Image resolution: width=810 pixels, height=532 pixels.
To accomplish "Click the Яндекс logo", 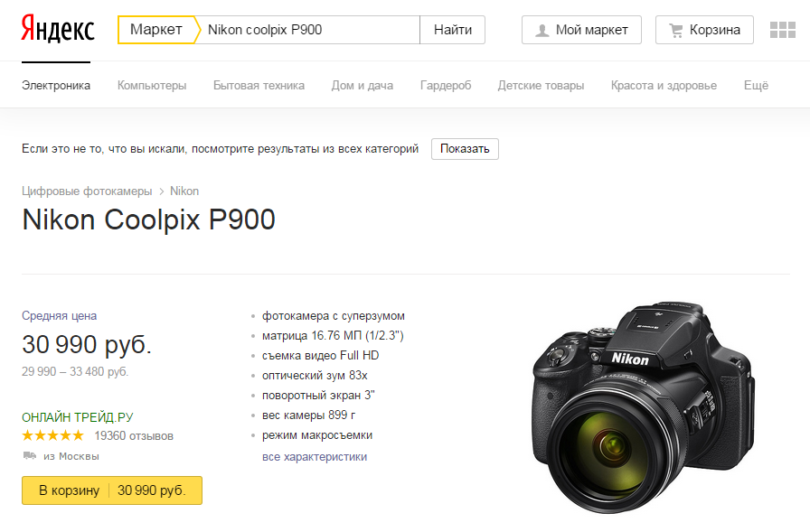I will pos(57,29).
